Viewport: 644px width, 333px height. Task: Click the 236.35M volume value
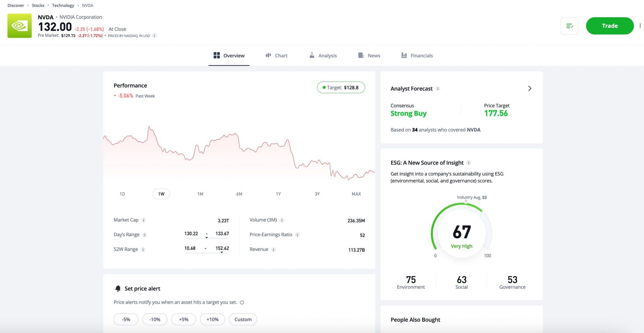[356, 221]
